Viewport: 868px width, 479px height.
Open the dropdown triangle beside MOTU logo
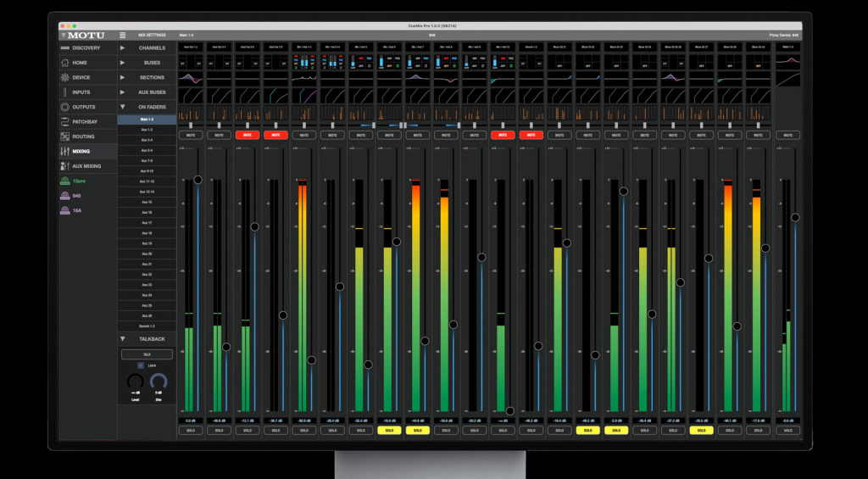click(x=63, y=36)
